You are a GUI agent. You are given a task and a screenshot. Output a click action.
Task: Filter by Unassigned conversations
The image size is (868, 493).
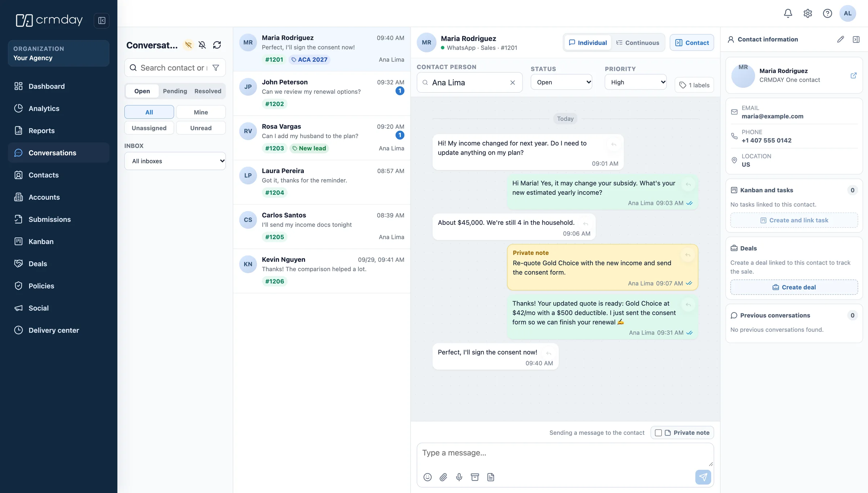tap(149, 128)
